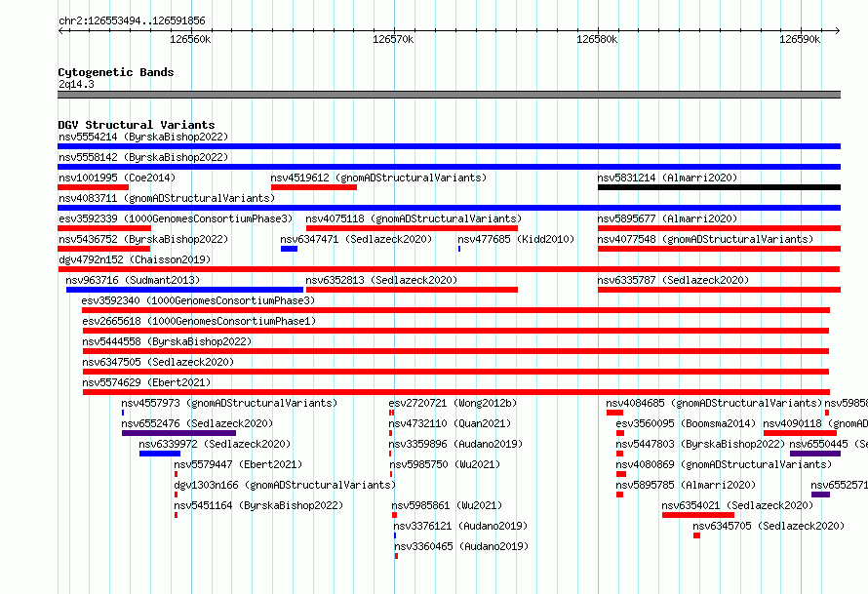Select esv2720721 (Wong2012b) label
The image size is (868, 594).
[453, 403]
